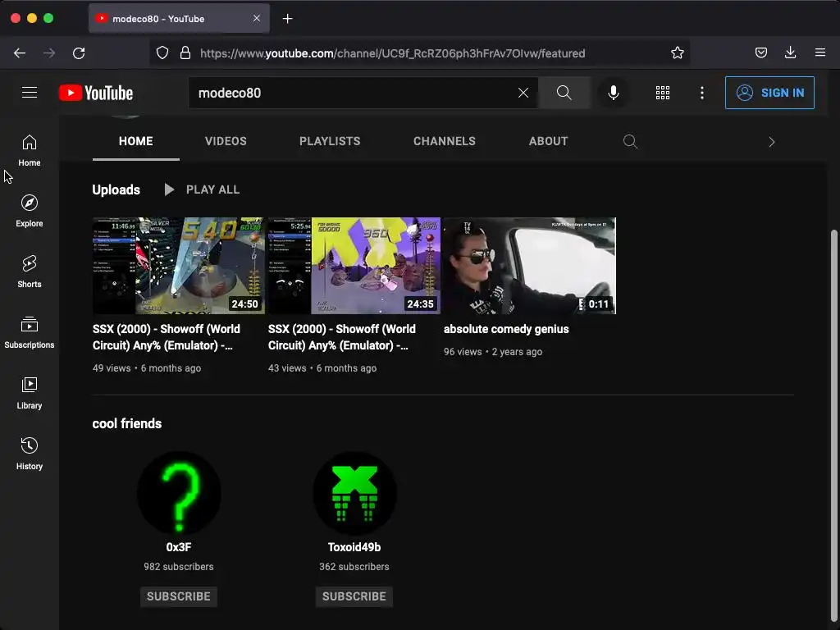Switch to the VIDEOS tab
The height and width of the screenshot is (630, 840).
coord(226,141)
